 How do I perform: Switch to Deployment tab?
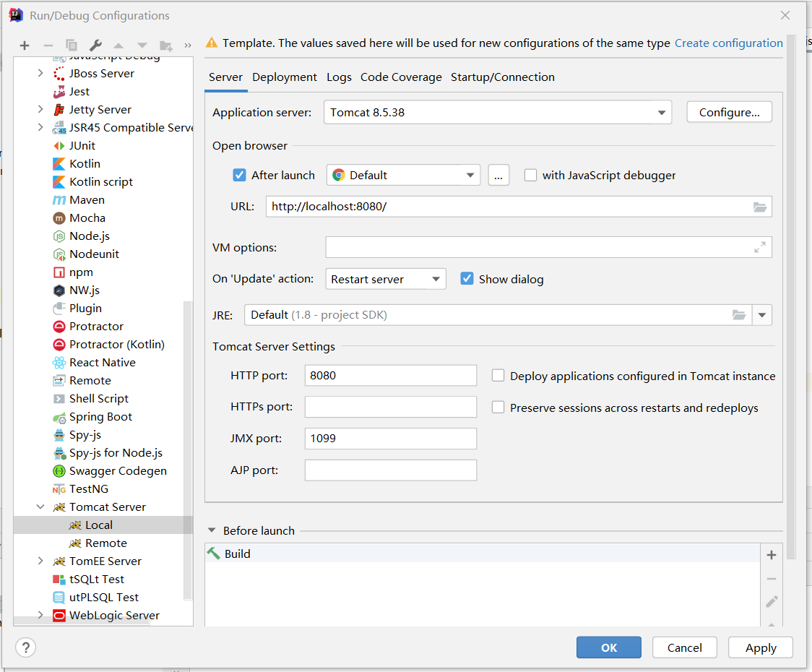tap(285, 77)
